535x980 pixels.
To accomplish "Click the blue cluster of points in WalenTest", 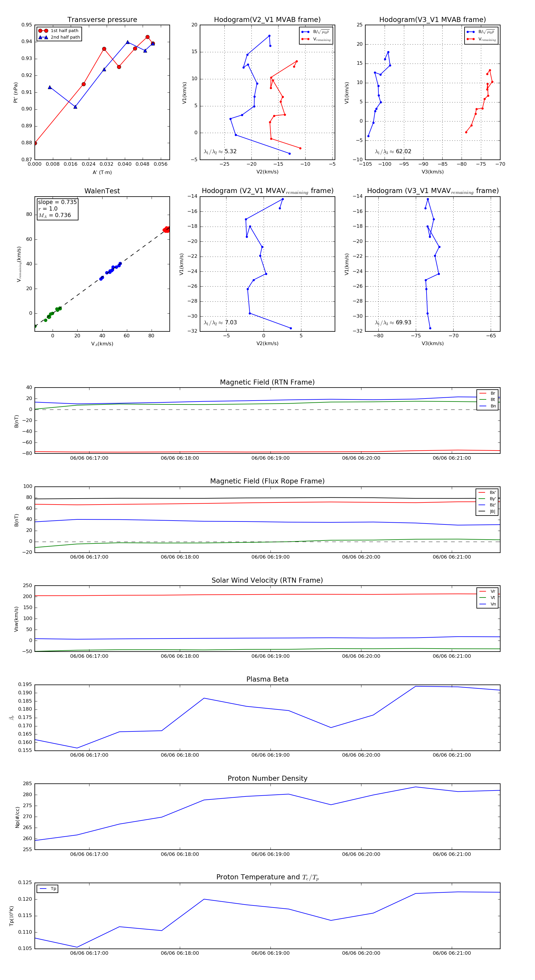I will [111, 271].
